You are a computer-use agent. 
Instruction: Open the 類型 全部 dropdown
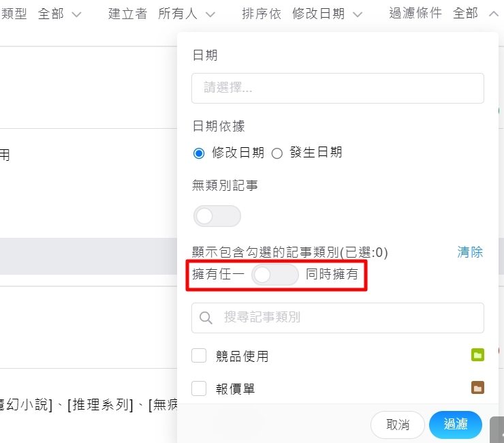click(59, 14)
